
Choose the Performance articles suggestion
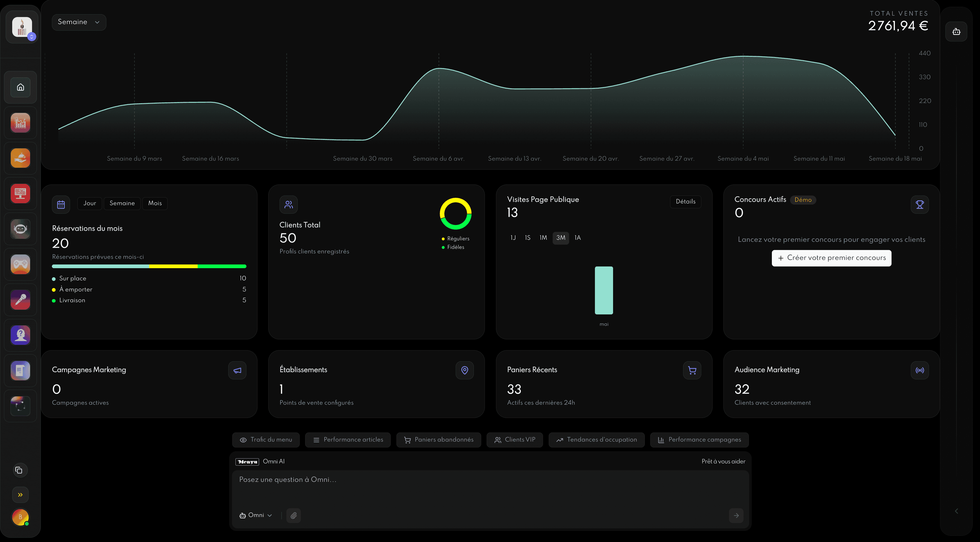[348, 440]
